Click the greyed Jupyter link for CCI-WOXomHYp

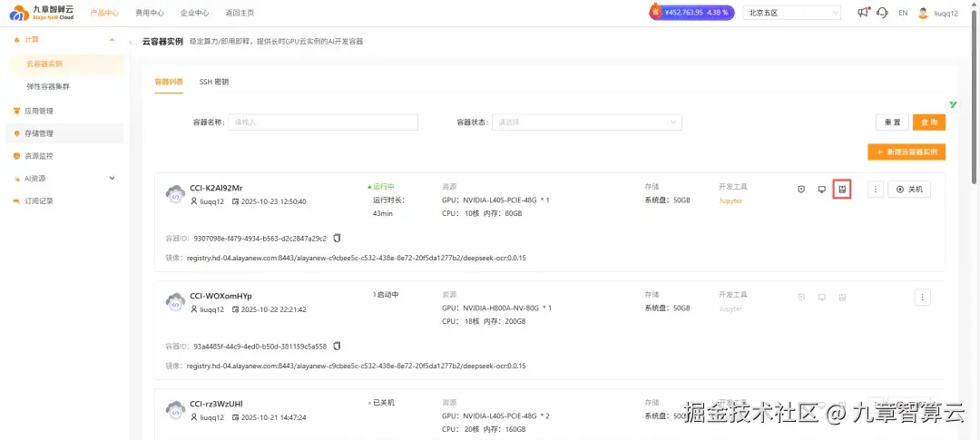[730, 308]
